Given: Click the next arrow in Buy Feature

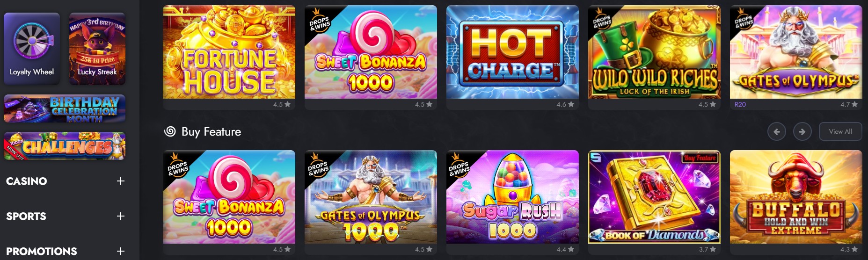Looking at the screenshot, I should pyautogui.click(x=802, y=131).
